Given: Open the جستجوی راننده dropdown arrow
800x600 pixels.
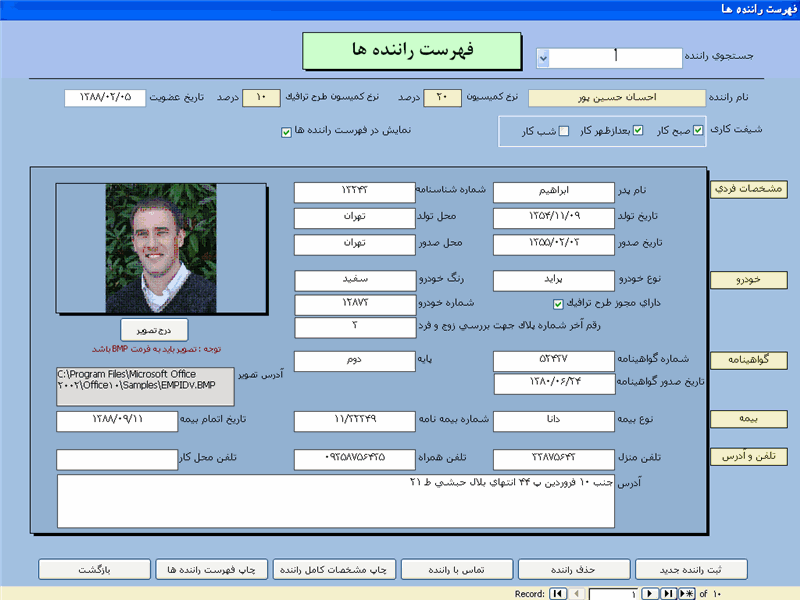Looking at the screenshot, I should coord(543,58).
